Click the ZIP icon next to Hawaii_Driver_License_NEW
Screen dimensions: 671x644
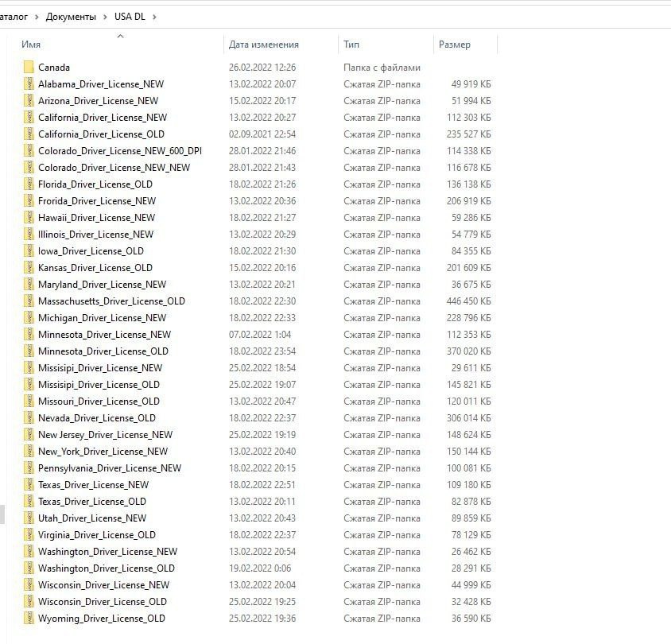tap(29, 218)
